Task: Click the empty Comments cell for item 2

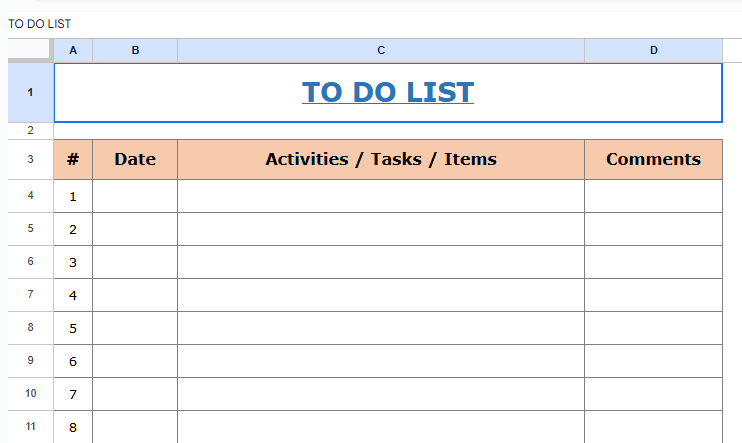Action: point(653,229)
